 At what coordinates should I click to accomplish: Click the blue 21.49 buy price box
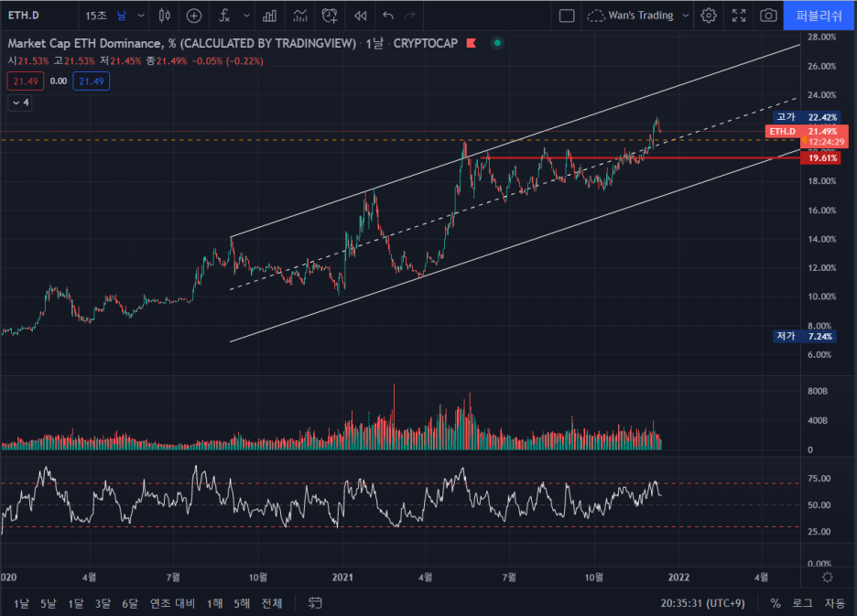(x=92, y=81)
